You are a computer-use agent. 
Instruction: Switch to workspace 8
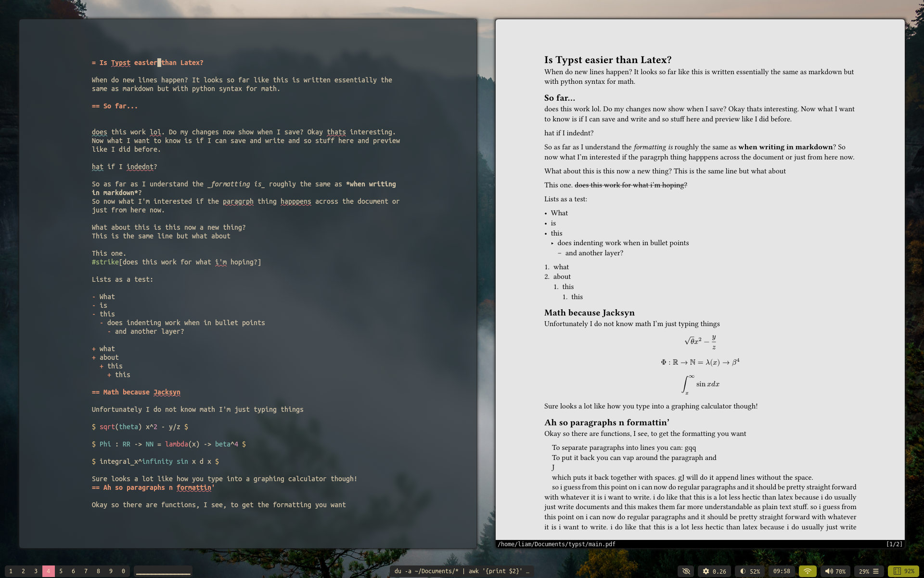pos(98,571)
